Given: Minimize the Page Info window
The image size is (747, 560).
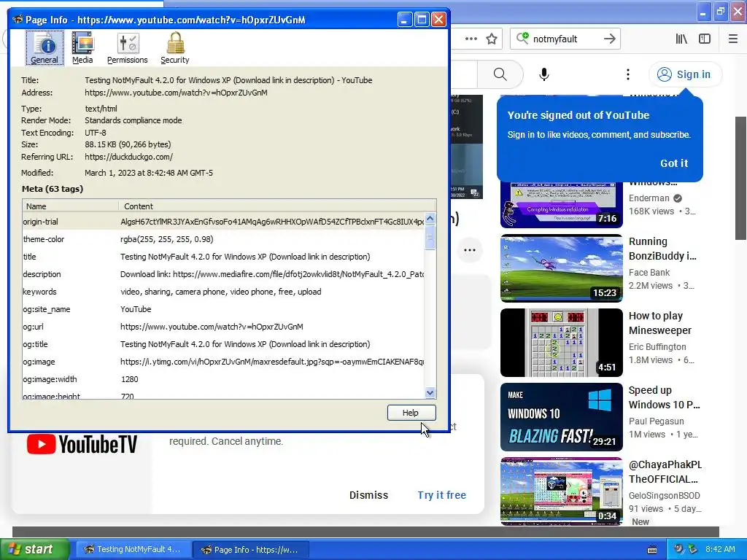Looking at the screenshot, I should pyautogui.click(x=404, y=20).
